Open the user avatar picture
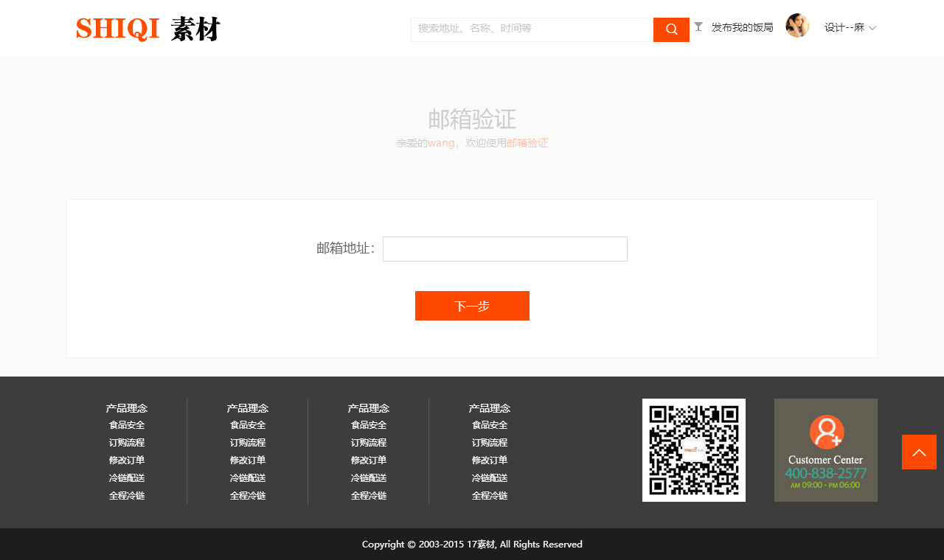This screenshot has height=560, width=944. [x=797, y=26]
